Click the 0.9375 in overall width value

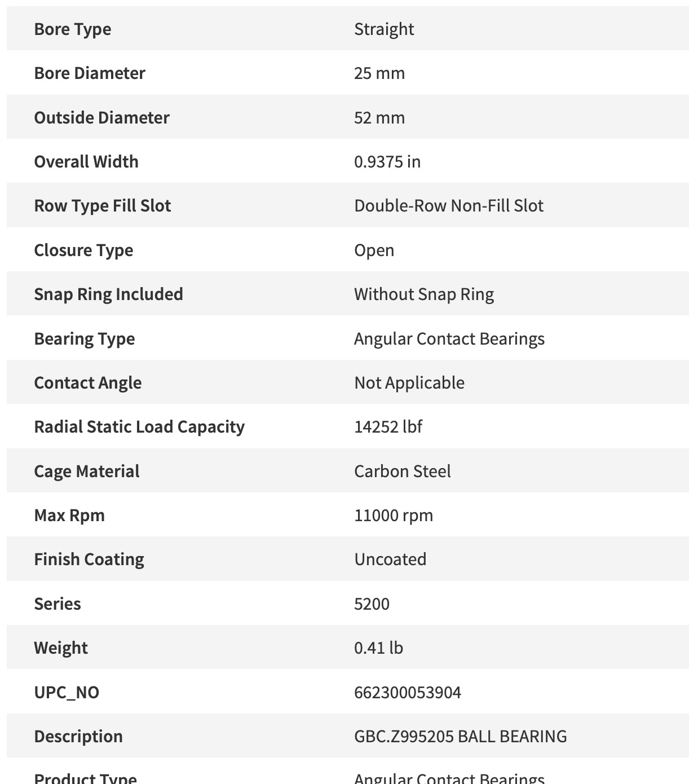(387, 162)
